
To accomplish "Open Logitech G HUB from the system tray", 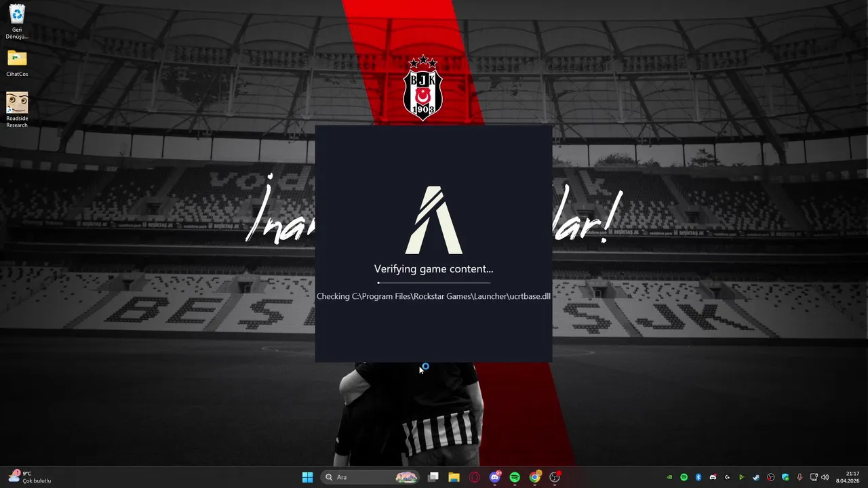I will point(727,477).
